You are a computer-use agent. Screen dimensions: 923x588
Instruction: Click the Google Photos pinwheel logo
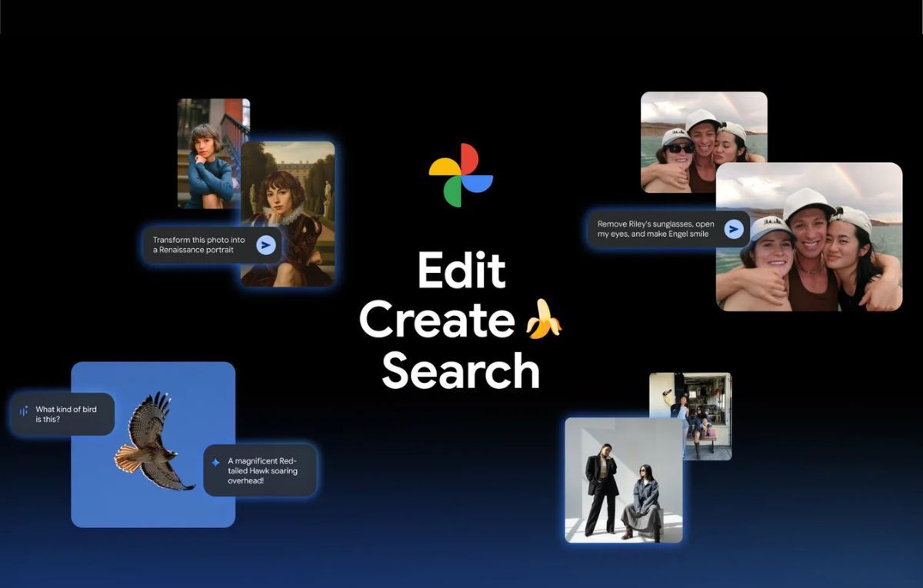pyautogui.click(x=461, y=175)
